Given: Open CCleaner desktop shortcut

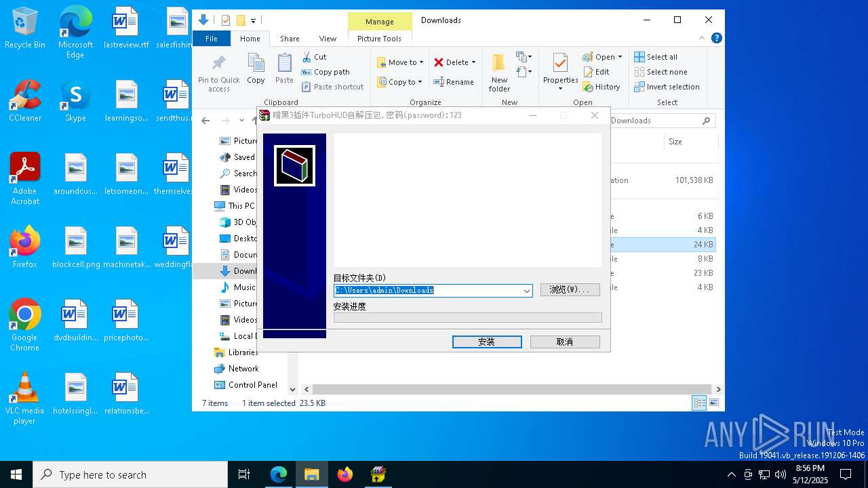Looking at the screenshot, I should [25, 101].
